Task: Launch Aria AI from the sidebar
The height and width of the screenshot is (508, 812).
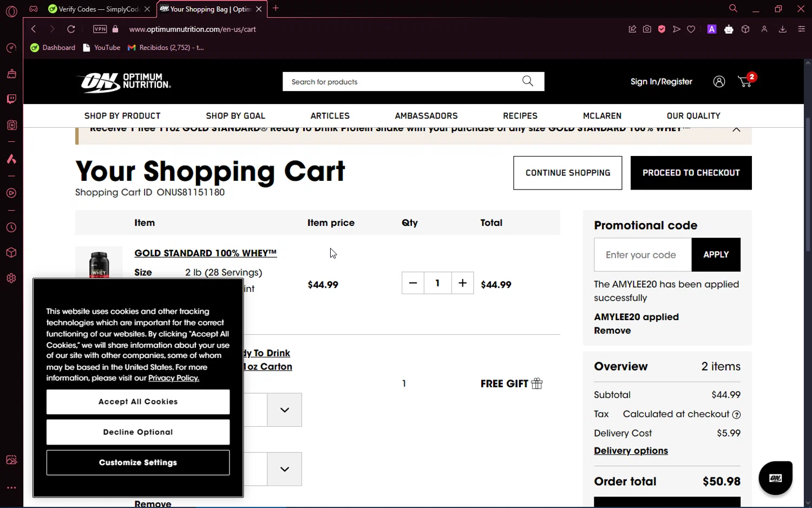Action: (11, 159)
